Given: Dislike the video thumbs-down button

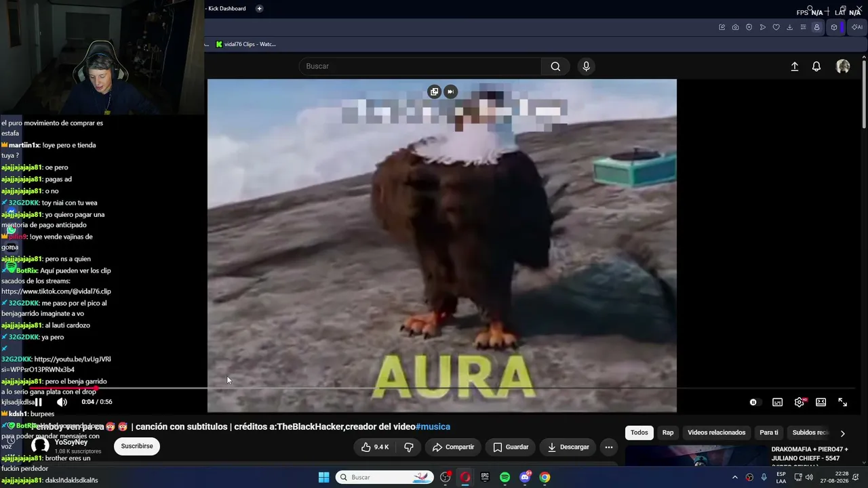Looking at the screenshot, I should 409,447.
